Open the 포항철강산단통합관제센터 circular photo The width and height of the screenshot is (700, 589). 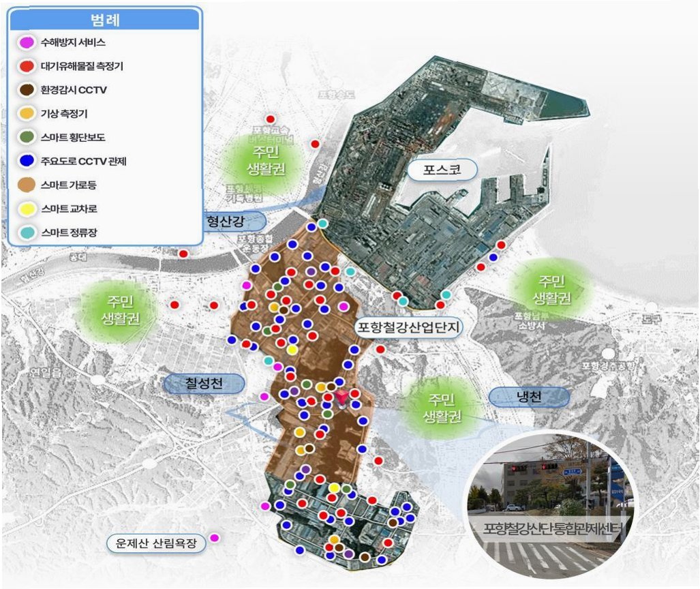point(549,505)
